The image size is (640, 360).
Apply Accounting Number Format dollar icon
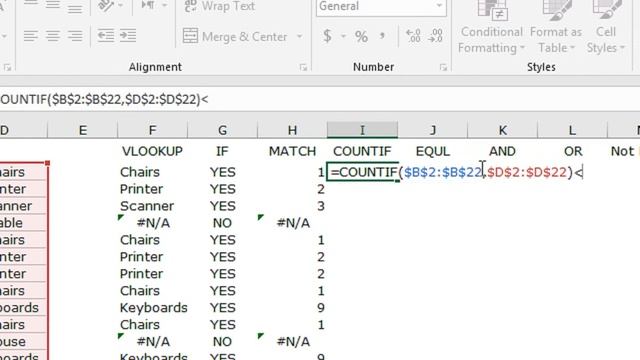tap(327, 36)
